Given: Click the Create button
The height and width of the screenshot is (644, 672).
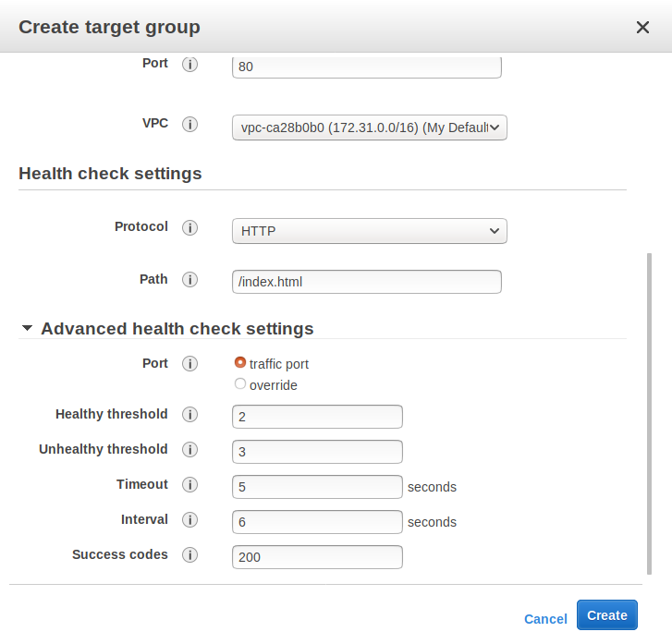Looking at the screenshot, I should coord(607,615).
